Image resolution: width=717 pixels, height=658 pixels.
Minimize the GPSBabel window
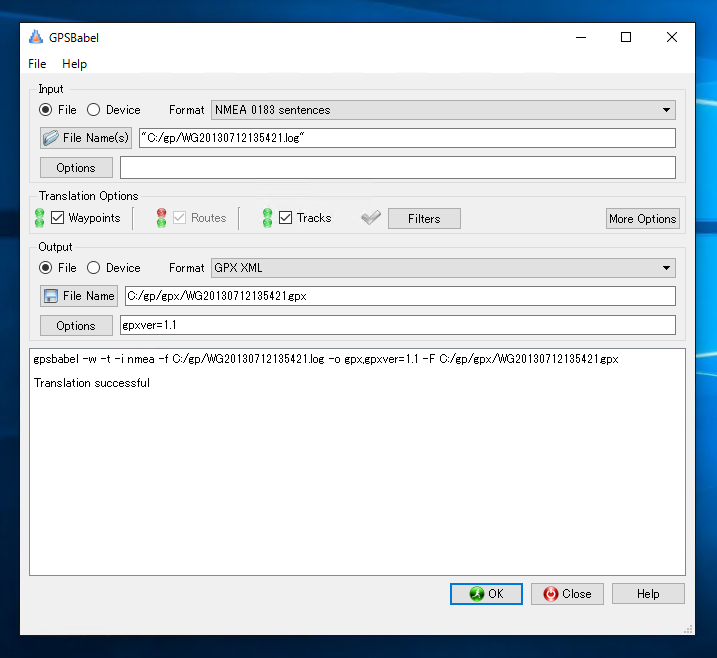[581, 37]
